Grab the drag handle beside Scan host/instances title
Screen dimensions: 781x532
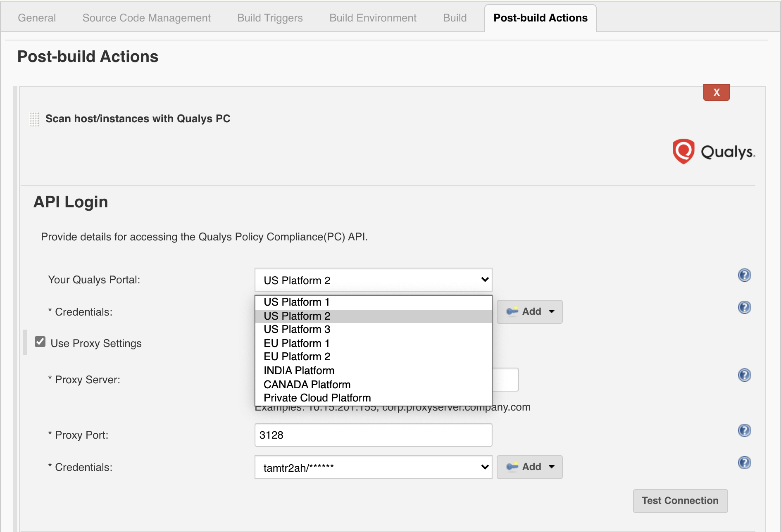(x=34, y=119)
